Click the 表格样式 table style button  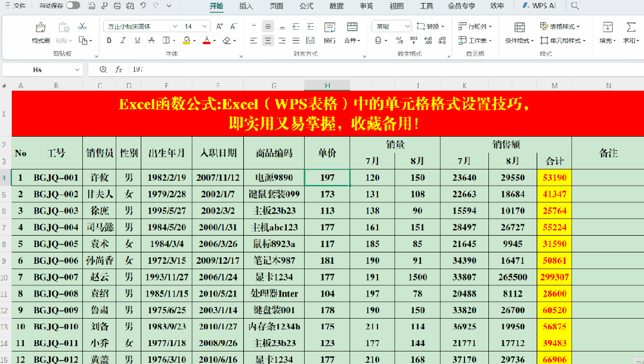click(560, 26)
